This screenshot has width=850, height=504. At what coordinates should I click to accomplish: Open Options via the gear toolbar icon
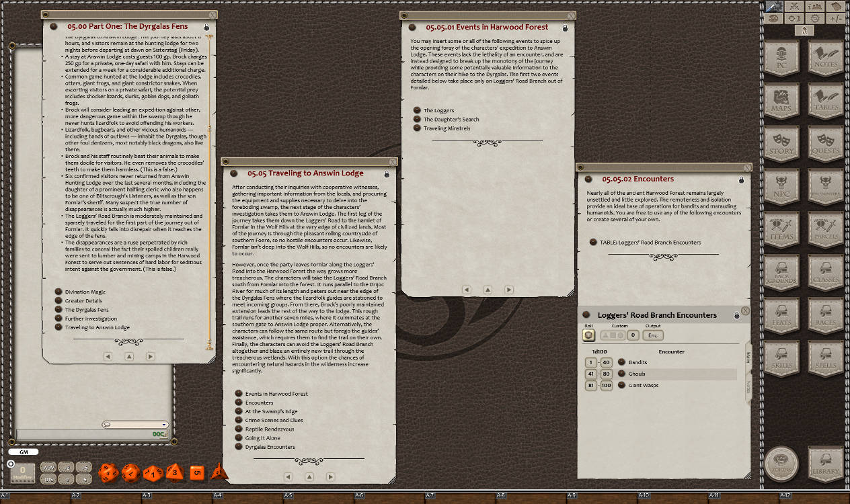[815, 19]
